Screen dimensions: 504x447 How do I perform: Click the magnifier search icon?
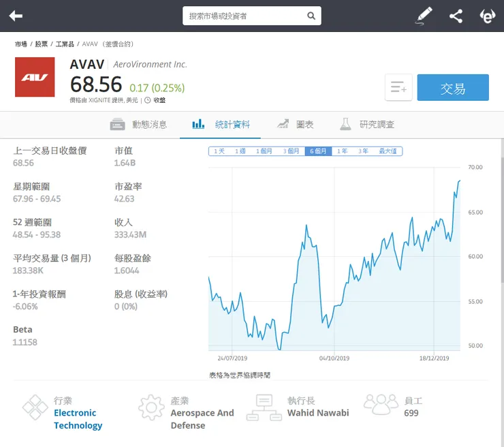(311, 16)
